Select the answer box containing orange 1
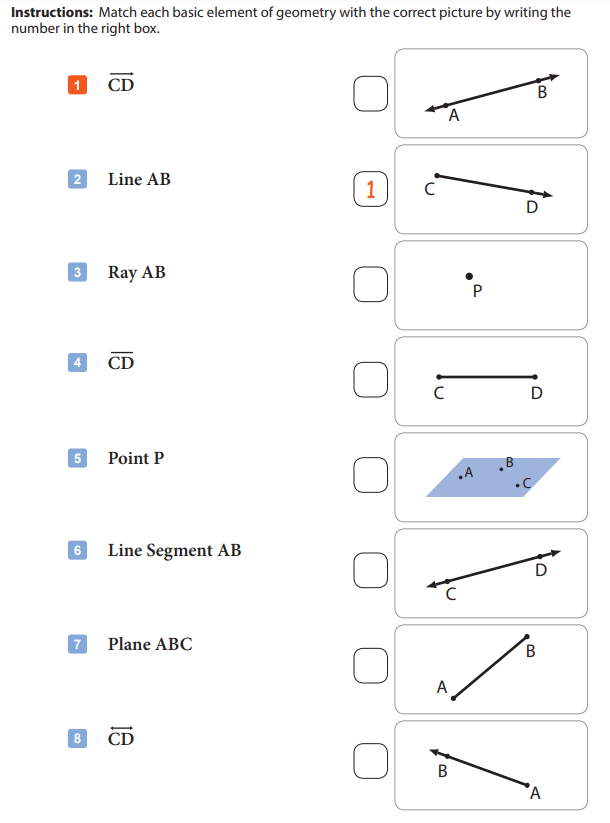Image resolution: width=610 pixels, height=823 pixels. click(371, 189)
